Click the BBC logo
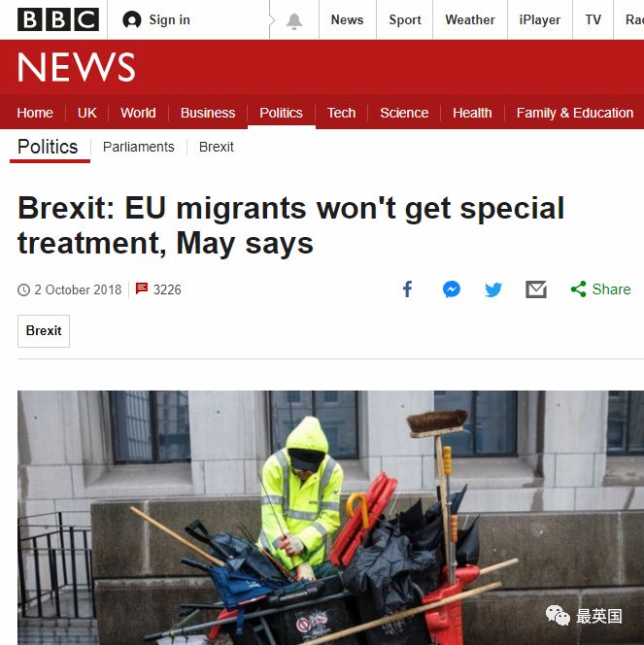This screenshot has width=644, height=645. click(58, 19)
